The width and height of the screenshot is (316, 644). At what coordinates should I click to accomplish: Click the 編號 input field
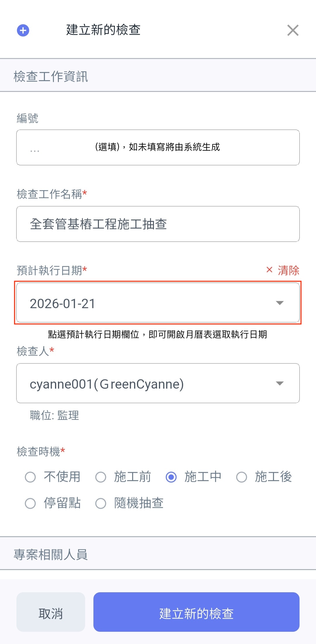click(158, 147)
